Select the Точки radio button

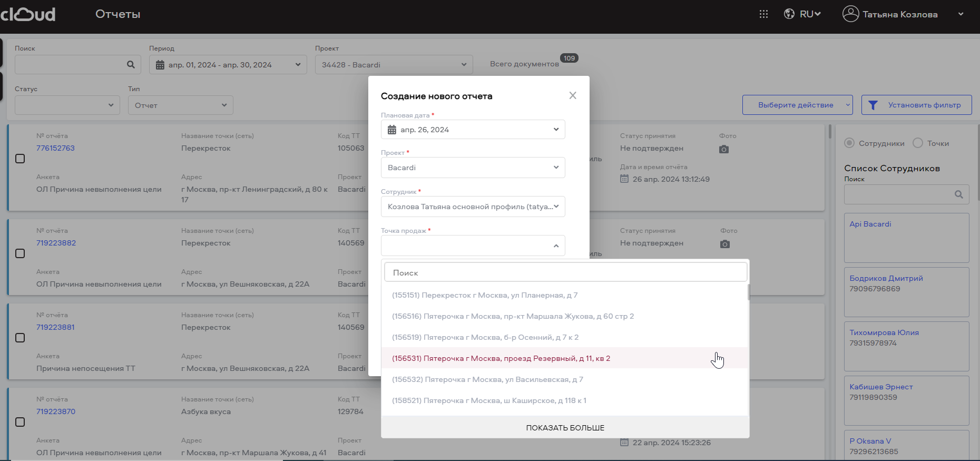point(918,143)
